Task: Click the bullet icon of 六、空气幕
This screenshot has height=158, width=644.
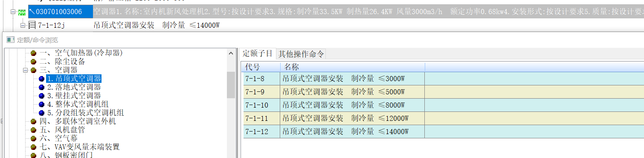Action: tap(33, 138)
